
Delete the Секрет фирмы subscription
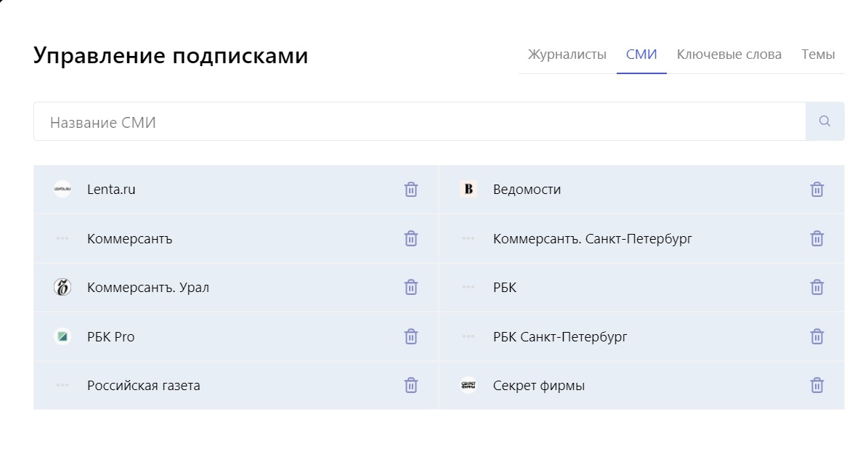pos(817,385)
